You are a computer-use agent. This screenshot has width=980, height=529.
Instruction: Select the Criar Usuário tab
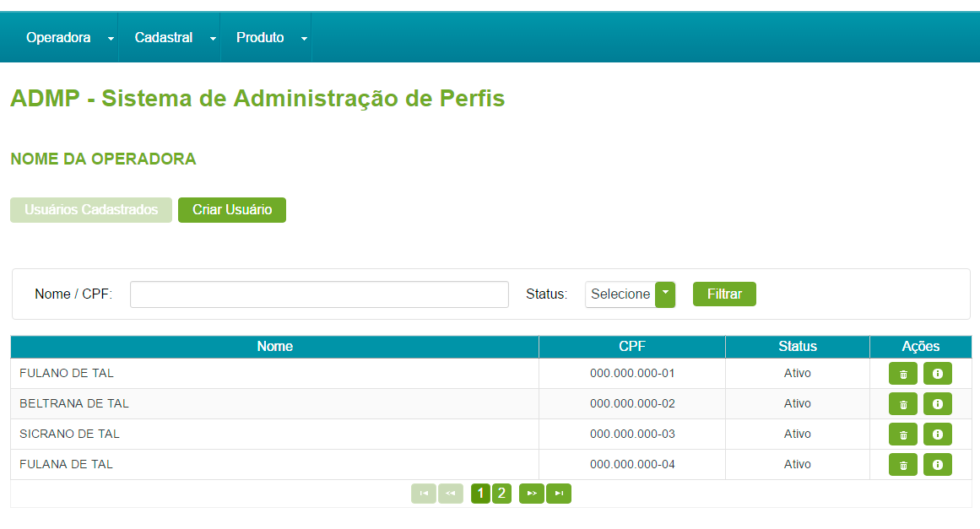[232, 209]
